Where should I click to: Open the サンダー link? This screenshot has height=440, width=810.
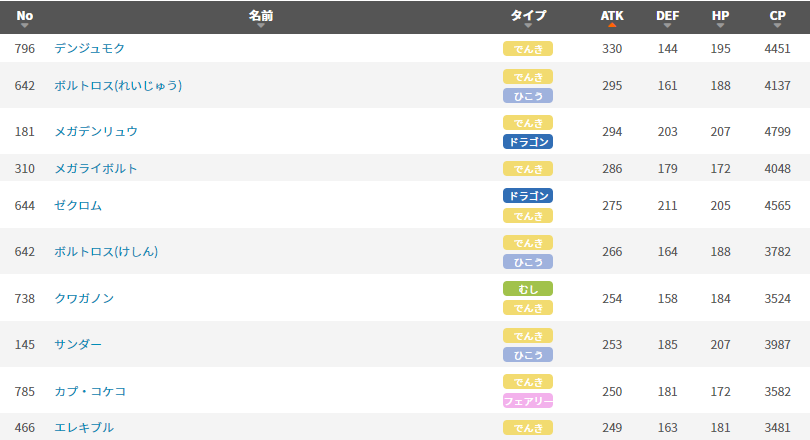pos(78,344)
